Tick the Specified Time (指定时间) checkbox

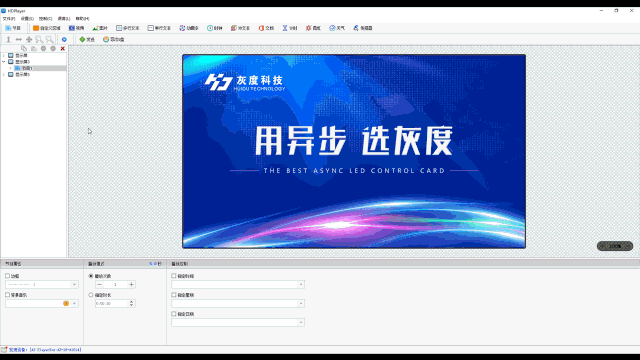tap(174, 276)
